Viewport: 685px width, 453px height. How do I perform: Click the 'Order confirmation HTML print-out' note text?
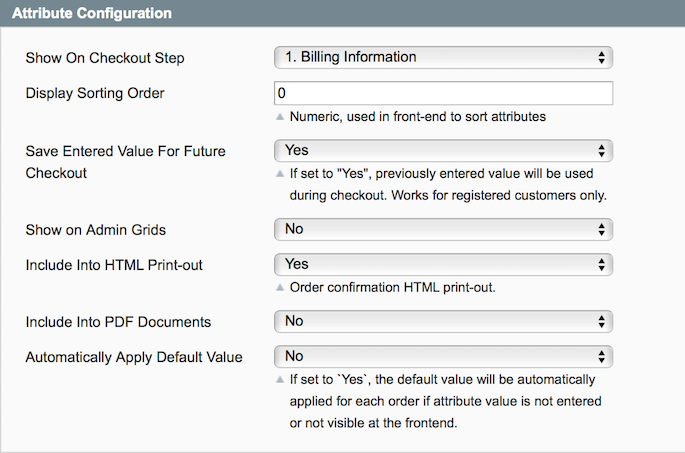(x=393, y=288)
